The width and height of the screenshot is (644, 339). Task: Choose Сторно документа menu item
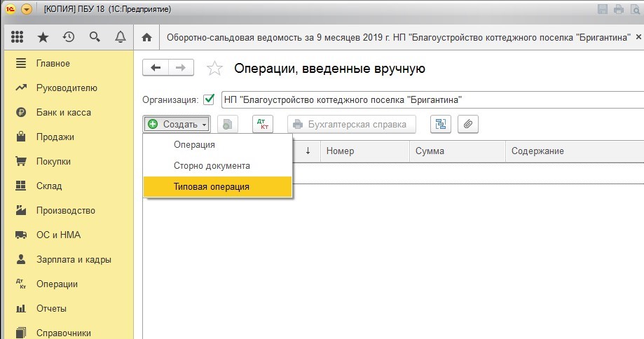tap(212, 166)
